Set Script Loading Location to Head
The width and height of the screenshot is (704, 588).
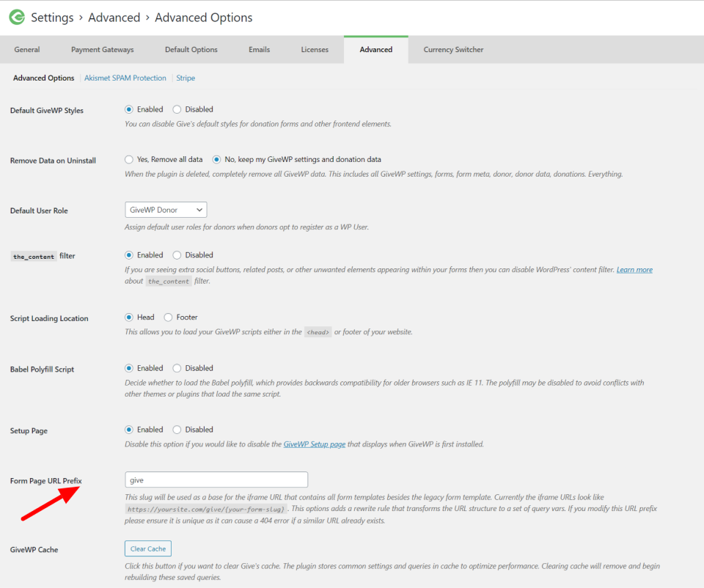129,317
